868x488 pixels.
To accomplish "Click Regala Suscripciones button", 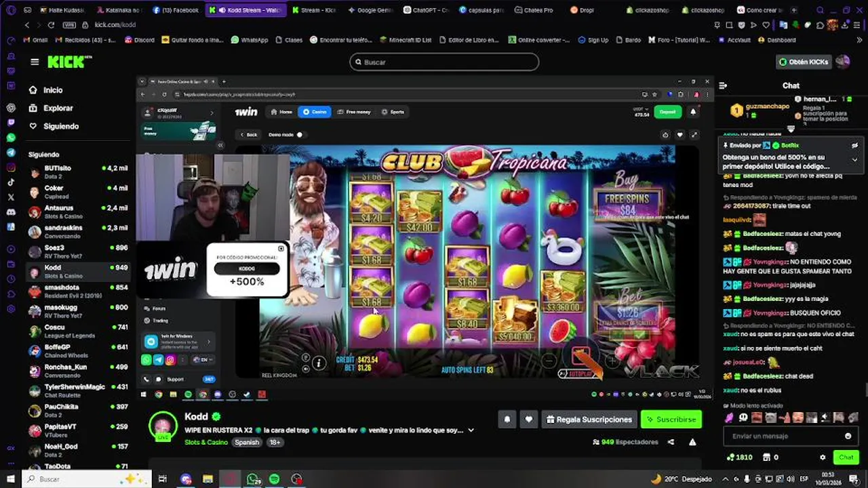I will (x=589, y=420).
